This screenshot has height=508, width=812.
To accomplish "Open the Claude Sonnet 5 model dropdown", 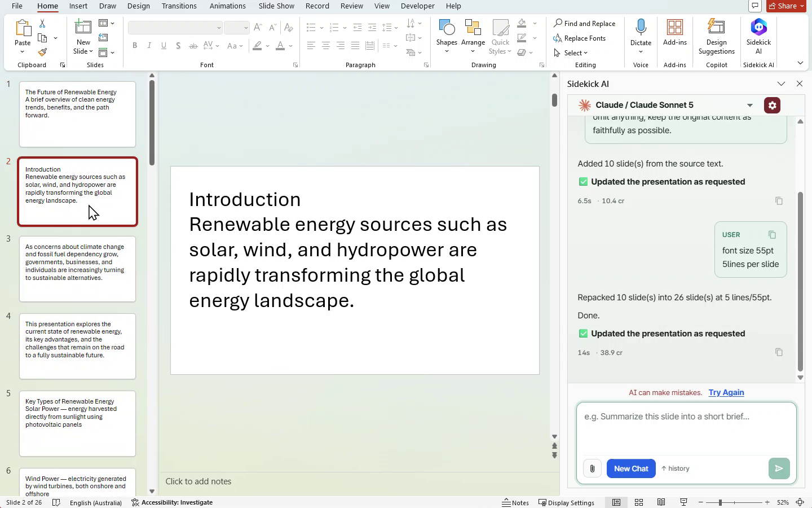I will [749, 106].
